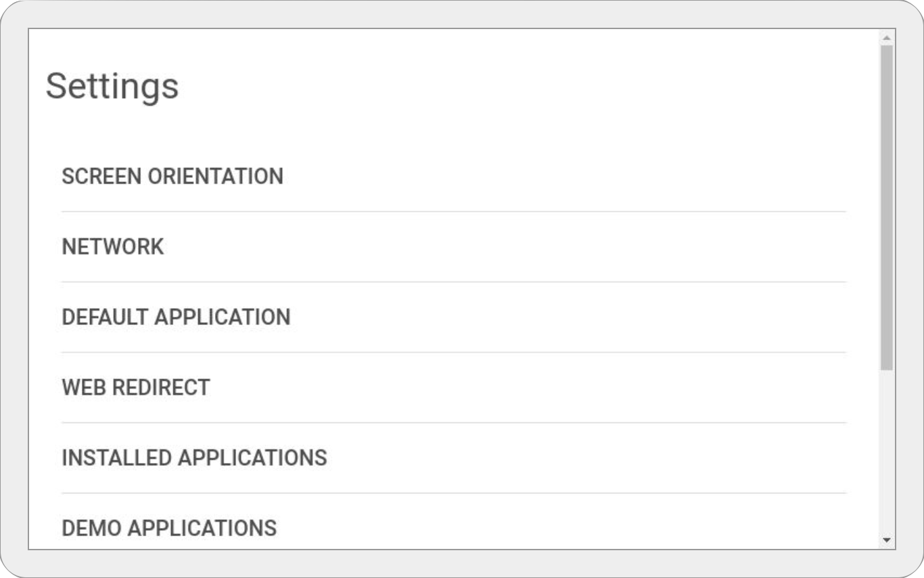Open the Screen Orientation settings
Image resolution: width=924 pixels, height=578 pixels.
453,177
